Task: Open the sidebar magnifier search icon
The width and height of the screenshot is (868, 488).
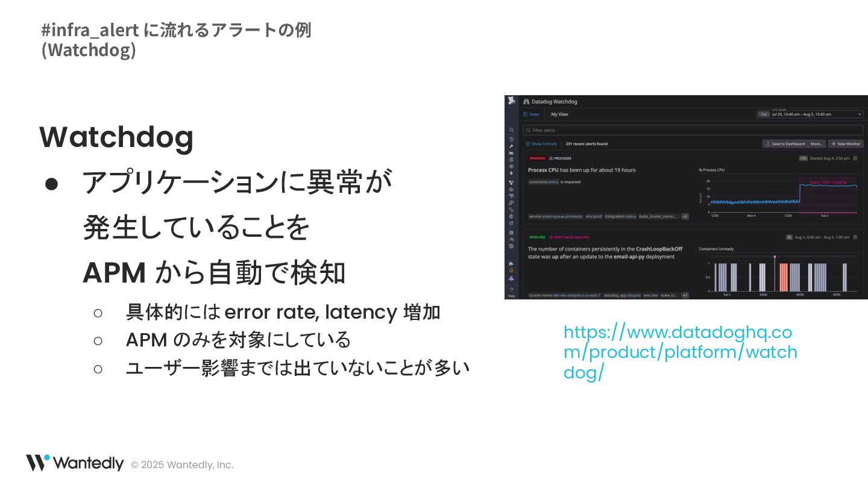Action: click(511, 130)
